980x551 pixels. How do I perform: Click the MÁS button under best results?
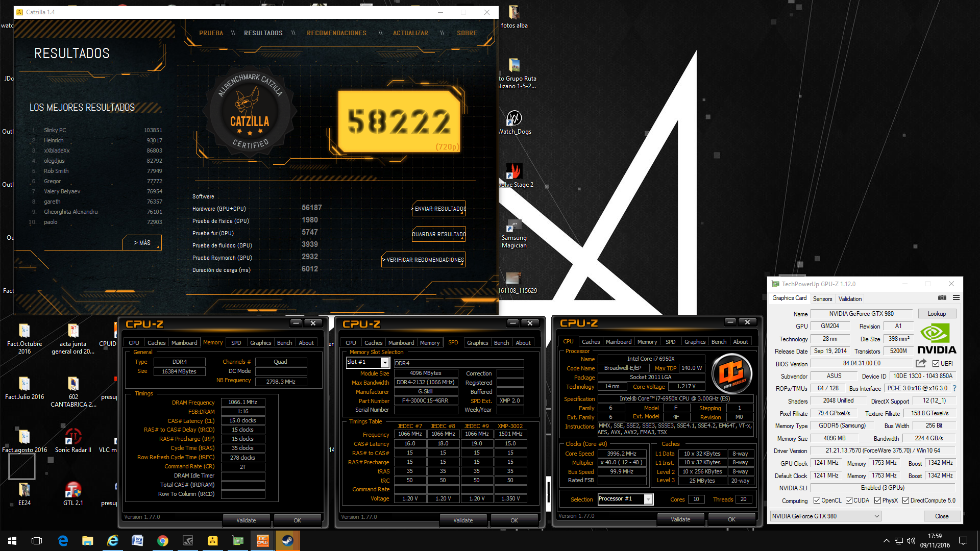[x=142, y=243]
